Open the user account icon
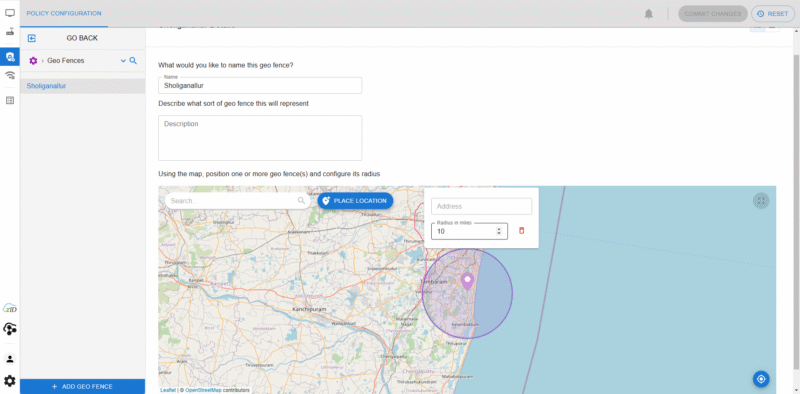The height and width of the screenshot is (394, 800). (x=10, y=359)
